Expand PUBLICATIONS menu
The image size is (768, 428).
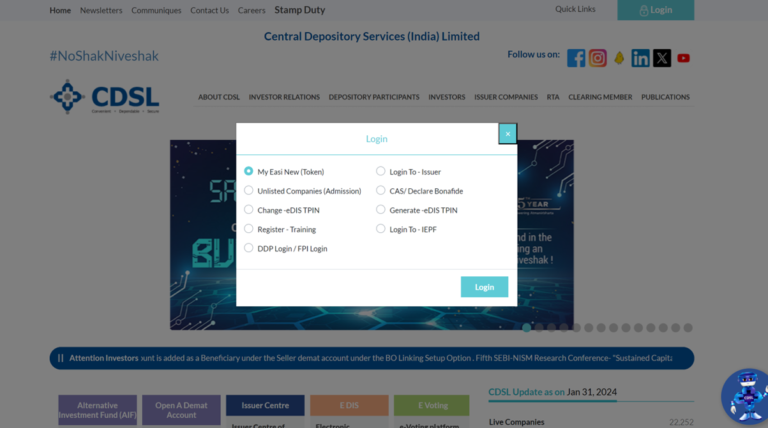click(x=665, y=97)
